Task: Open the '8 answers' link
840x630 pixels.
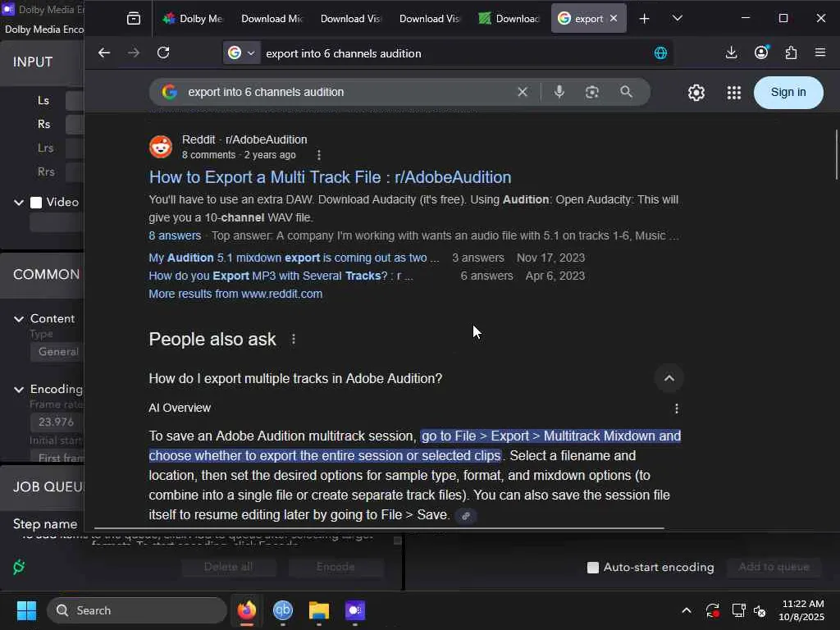Action: 176,235
